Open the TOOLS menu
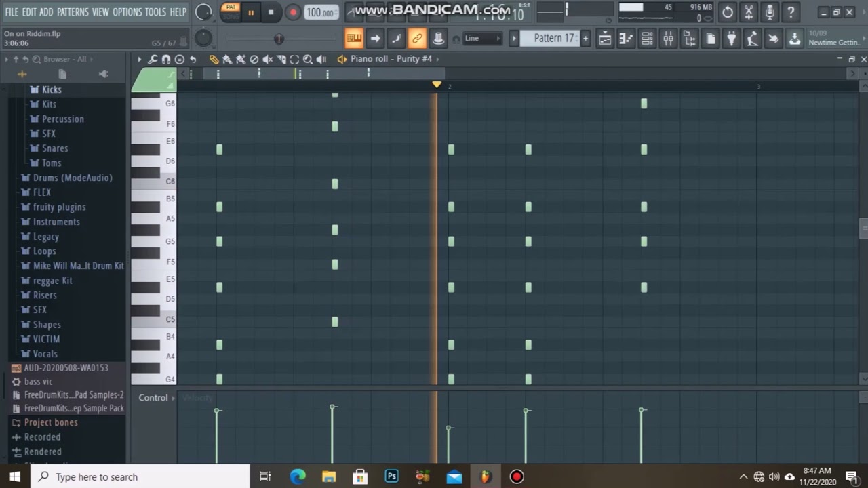Image resolution: width=868 pixels, height=488 pixels. [x=155, y=12]
